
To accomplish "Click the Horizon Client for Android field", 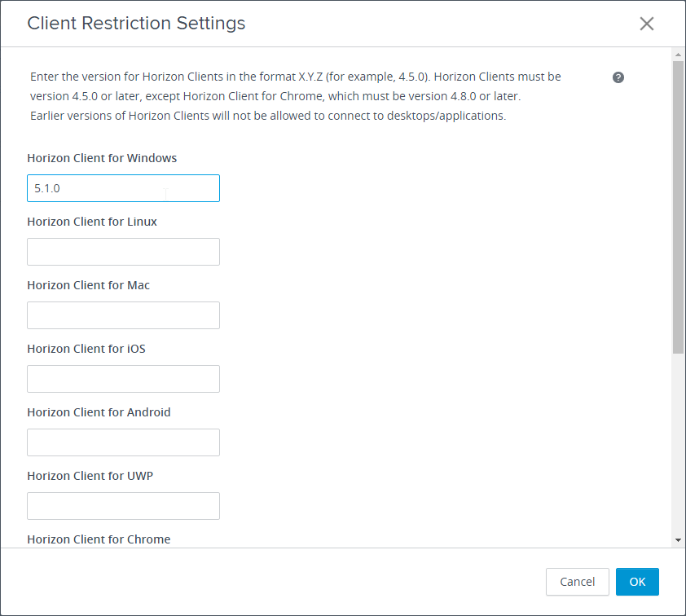I will [x=123, y=442].
